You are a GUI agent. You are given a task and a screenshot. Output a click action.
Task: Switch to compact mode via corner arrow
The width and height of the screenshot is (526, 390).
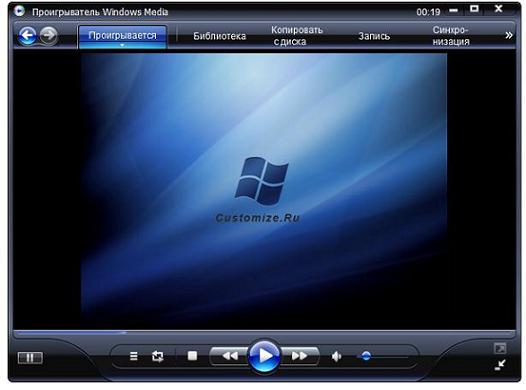point(500,365)
